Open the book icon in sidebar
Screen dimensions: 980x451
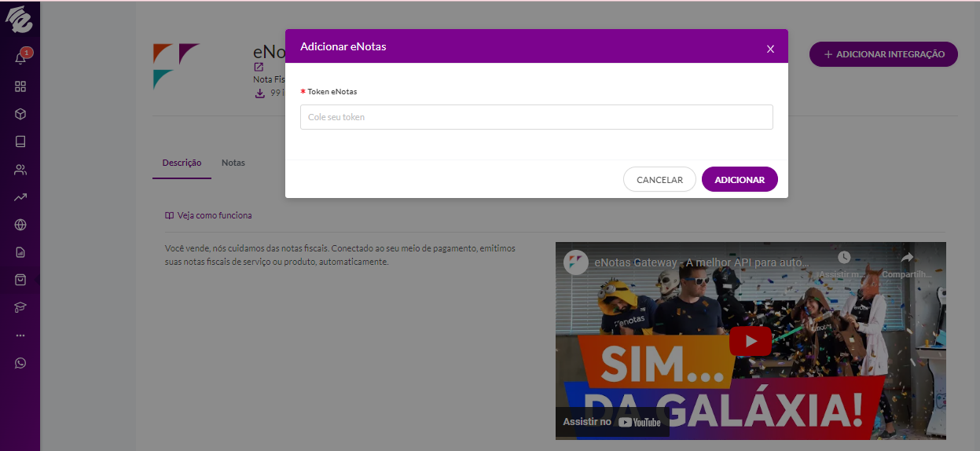pos(20,141)
